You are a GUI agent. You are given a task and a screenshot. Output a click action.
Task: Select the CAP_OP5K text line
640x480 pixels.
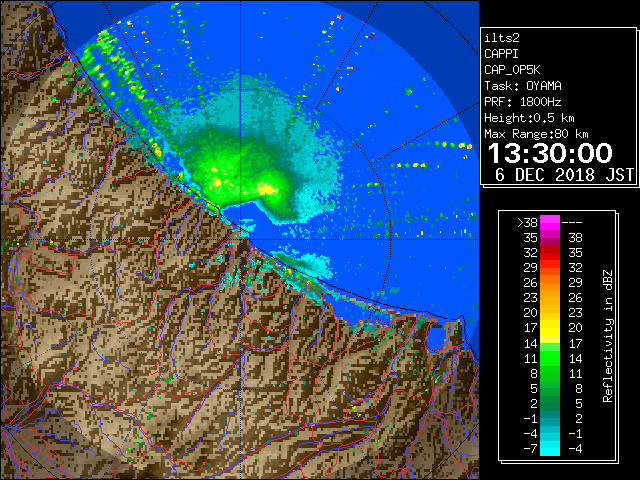[x=512, y=70]
